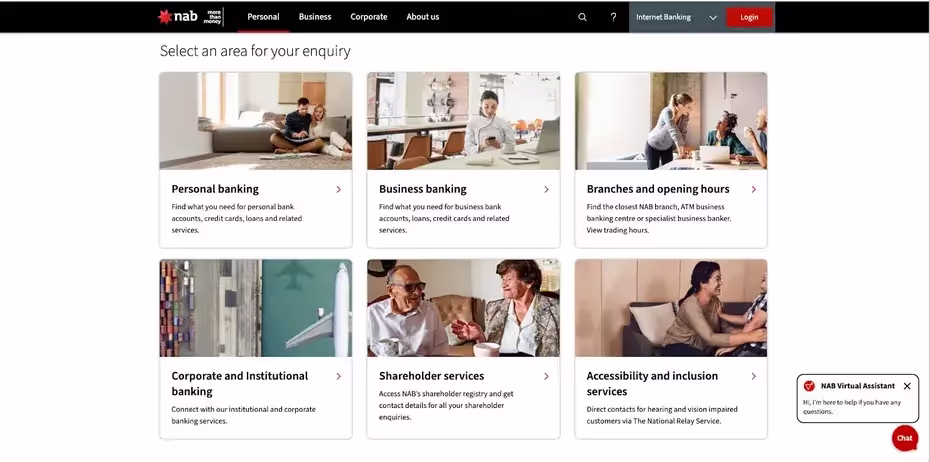This screenshot has height=462, width=930.
Task: Open the search magnifier icon
Action: click(x=582, y=17)
